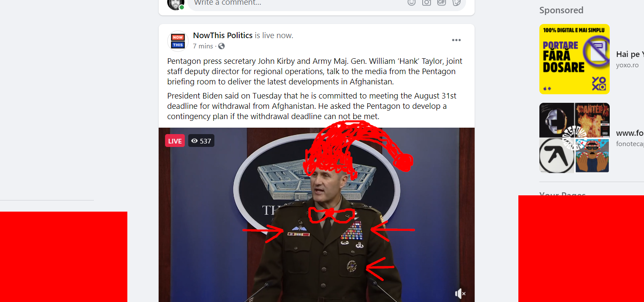
Task: Click the Sponsored heading in sidebar
Action: click(561, 10)
